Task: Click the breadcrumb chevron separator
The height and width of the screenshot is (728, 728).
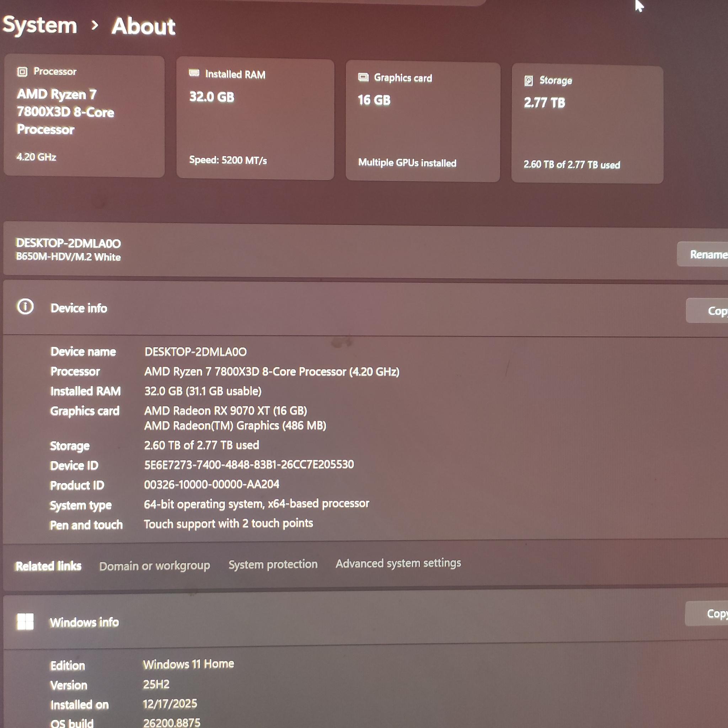Action: tap(95, 26)
